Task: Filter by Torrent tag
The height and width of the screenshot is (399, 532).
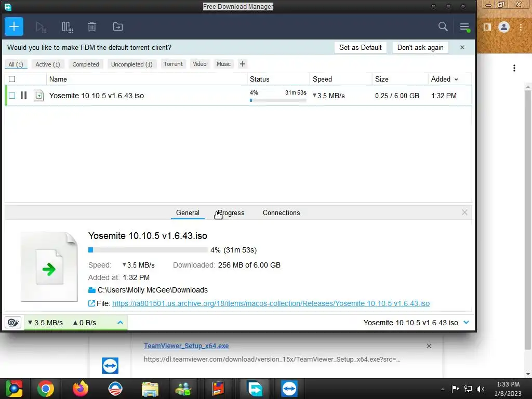Action: coord(173,64)
